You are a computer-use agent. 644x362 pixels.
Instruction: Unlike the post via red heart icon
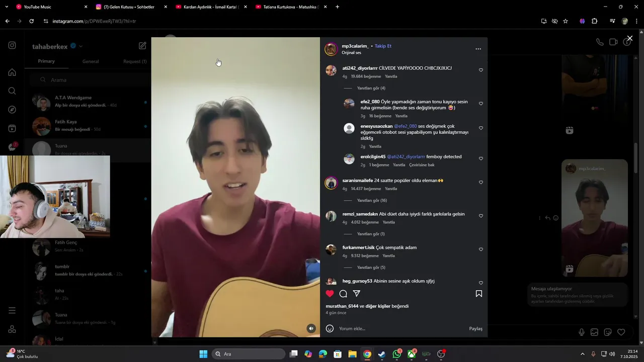tap(330, 294)
